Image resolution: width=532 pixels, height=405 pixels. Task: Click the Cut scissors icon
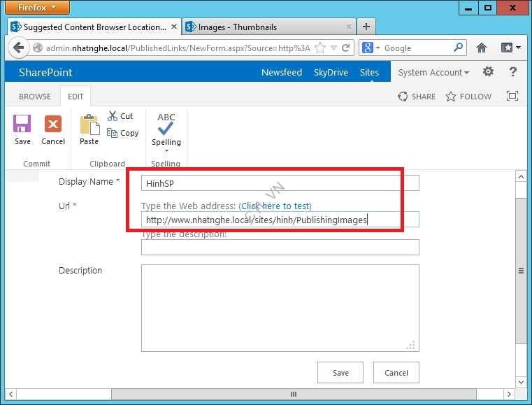(x=113, y=116)
